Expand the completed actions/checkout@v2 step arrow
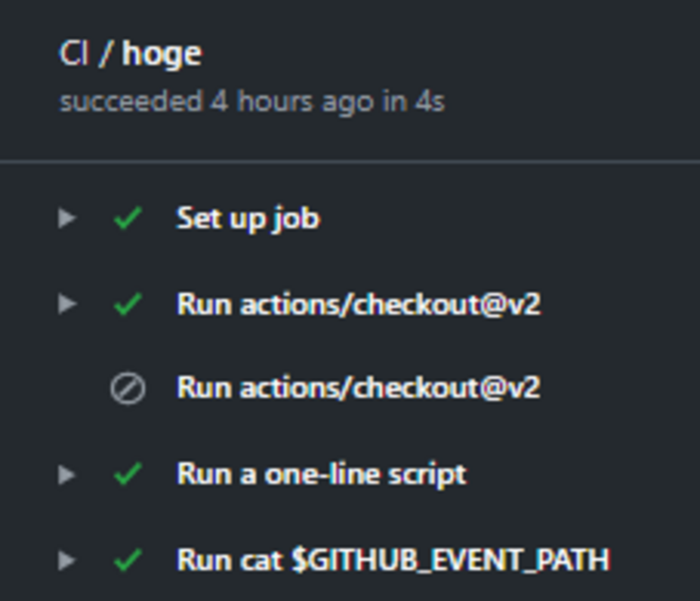This screenshot has width=700, height=601. (67, 304)
